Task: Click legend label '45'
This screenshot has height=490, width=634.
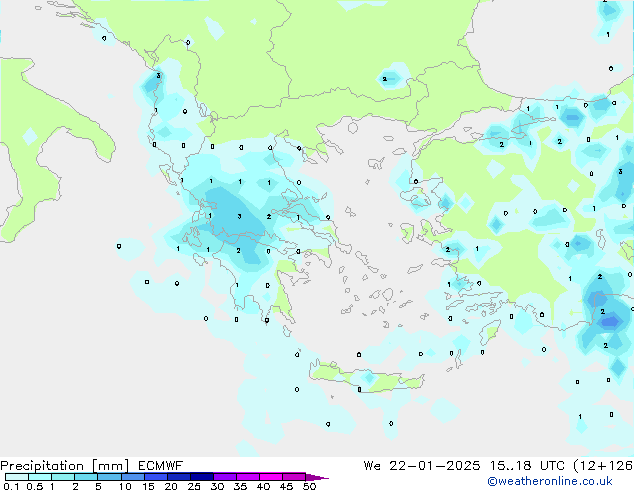Action: pyautogui.click(x=286, y=486)
